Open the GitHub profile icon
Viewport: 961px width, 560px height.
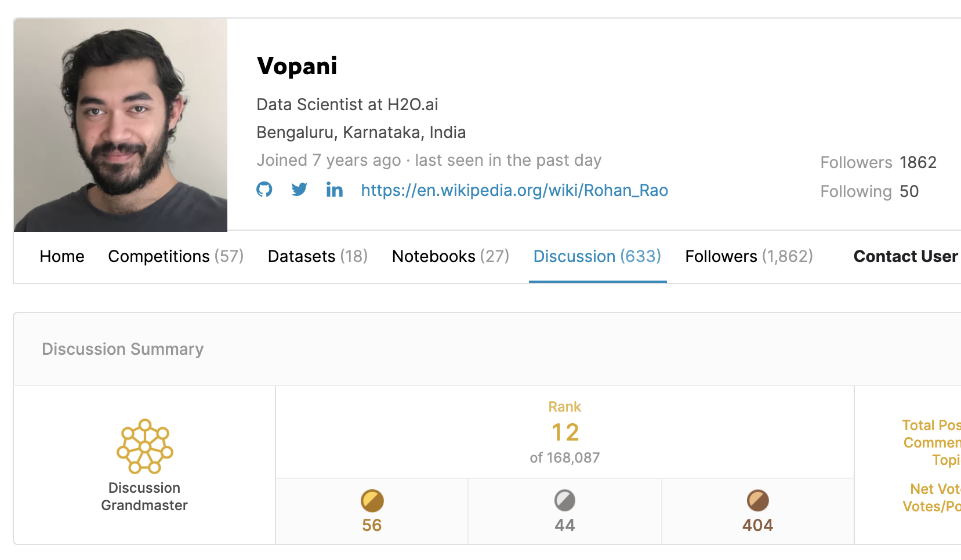pyautogui.click(x=264, y=190)
